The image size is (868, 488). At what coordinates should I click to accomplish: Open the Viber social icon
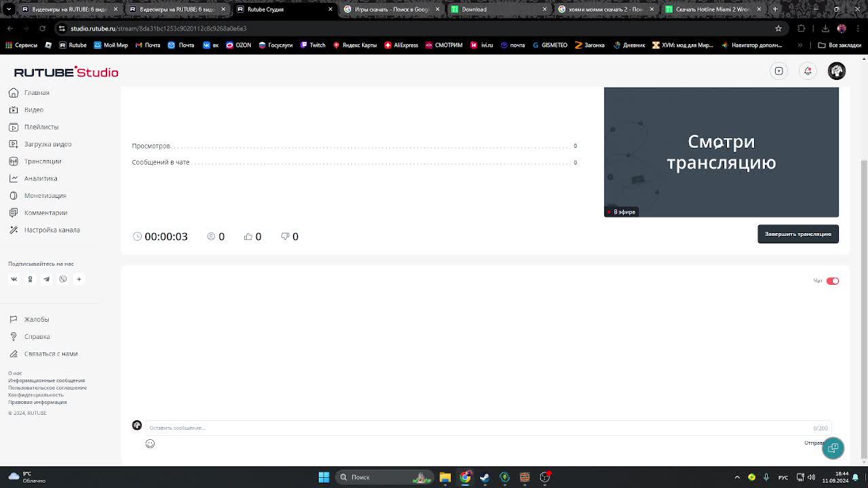(62, 279)
